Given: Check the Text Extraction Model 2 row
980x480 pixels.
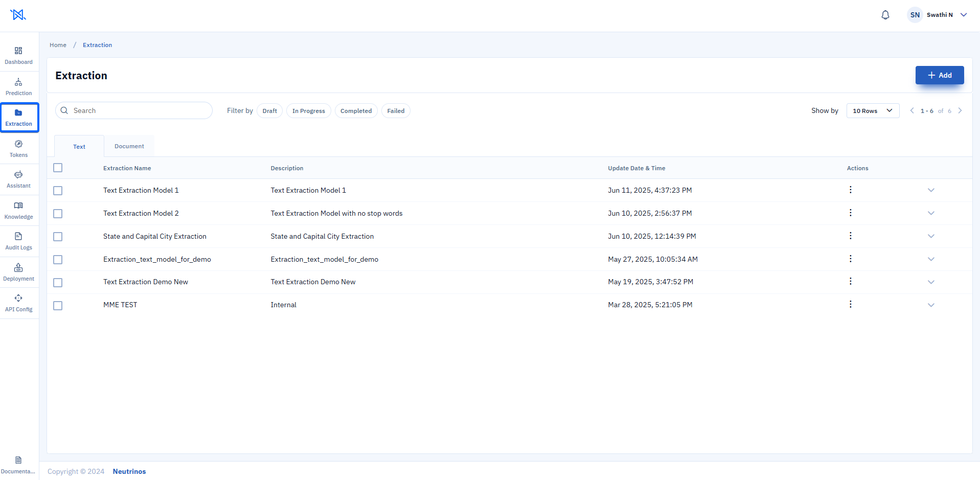Looking at the screenshot, I should tap(58, 214).
